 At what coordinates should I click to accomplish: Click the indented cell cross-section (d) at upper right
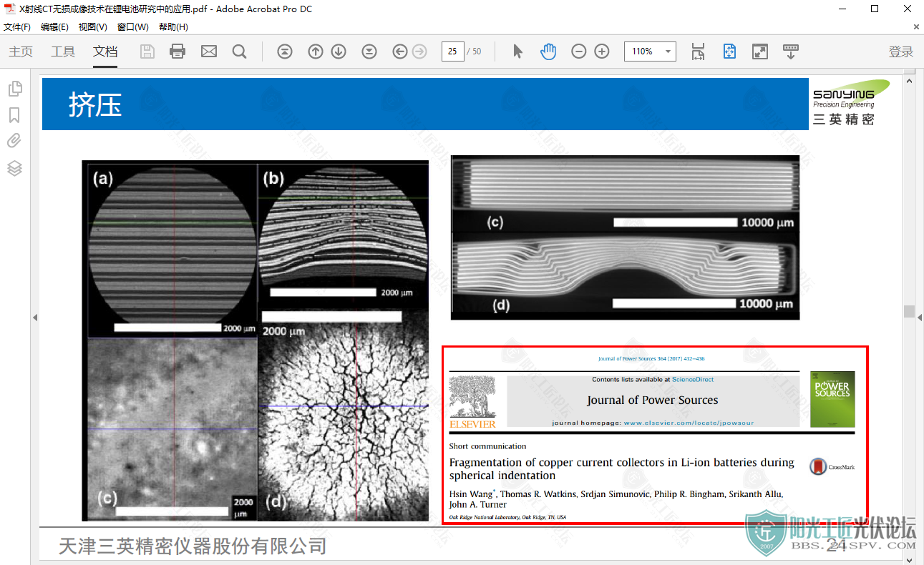(625, 275)
